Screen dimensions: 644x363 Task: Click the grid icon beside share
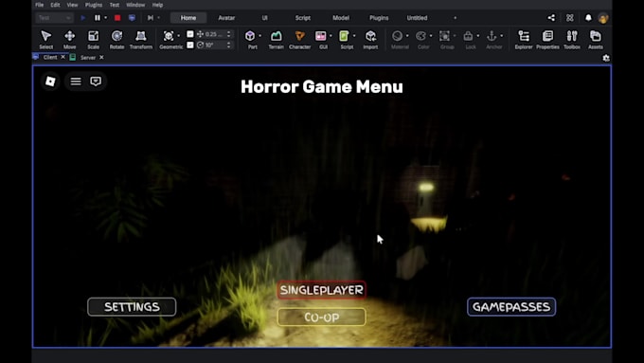(570, 18)
